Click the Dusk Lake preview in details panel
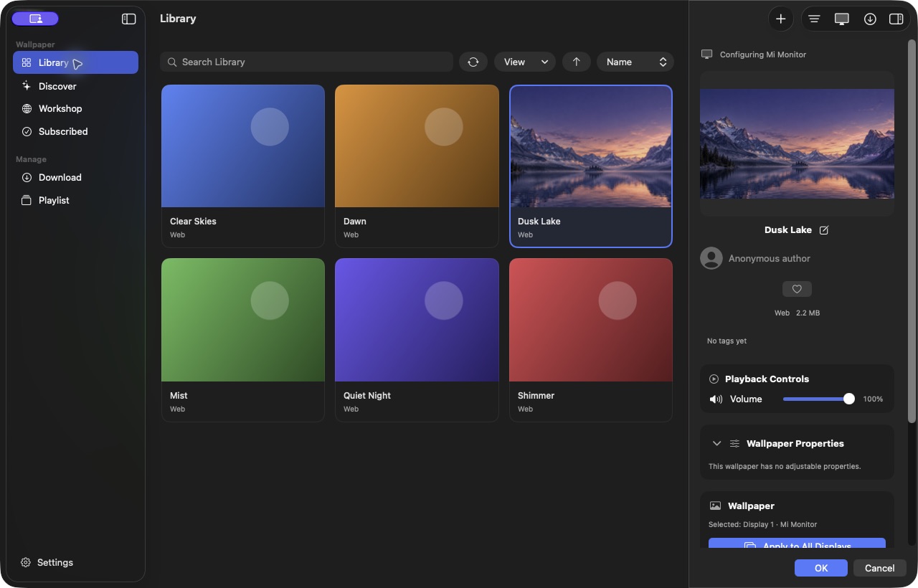The width and height of the screenshot is (918, 588). (797, 143)
